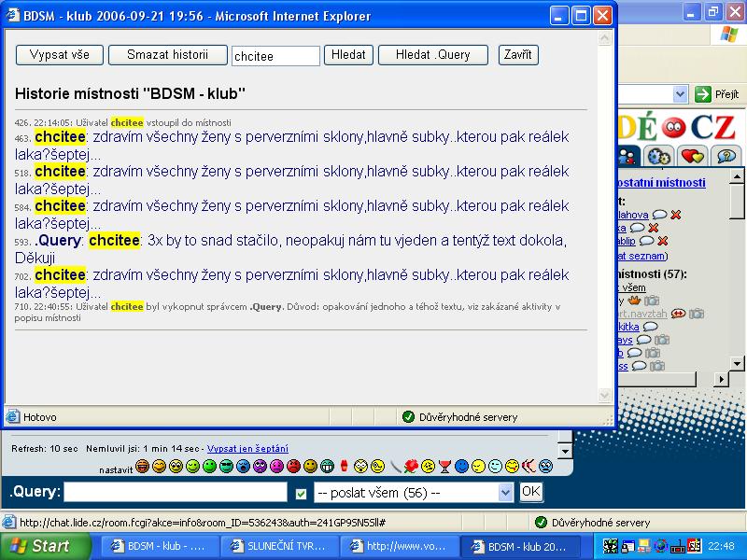Insert the red rose emoticon
The width and height of the screenshot is (747, 560).
pyautogui.click(x=411, y=466)
